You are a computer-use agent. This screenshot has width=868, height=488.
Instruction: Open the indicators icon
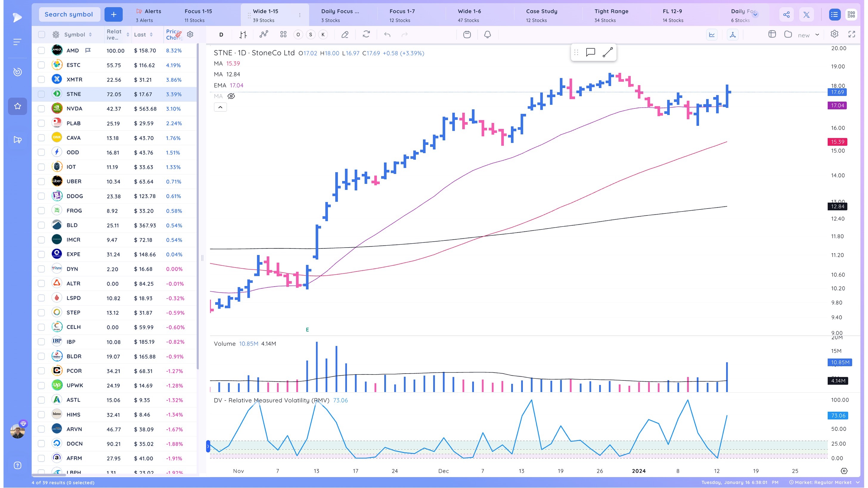[x=264, y=34]
